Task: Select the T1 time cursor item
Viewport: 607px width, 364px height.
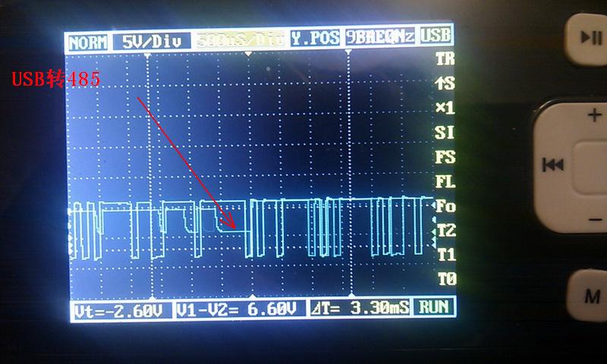Action: pos(446,254)
